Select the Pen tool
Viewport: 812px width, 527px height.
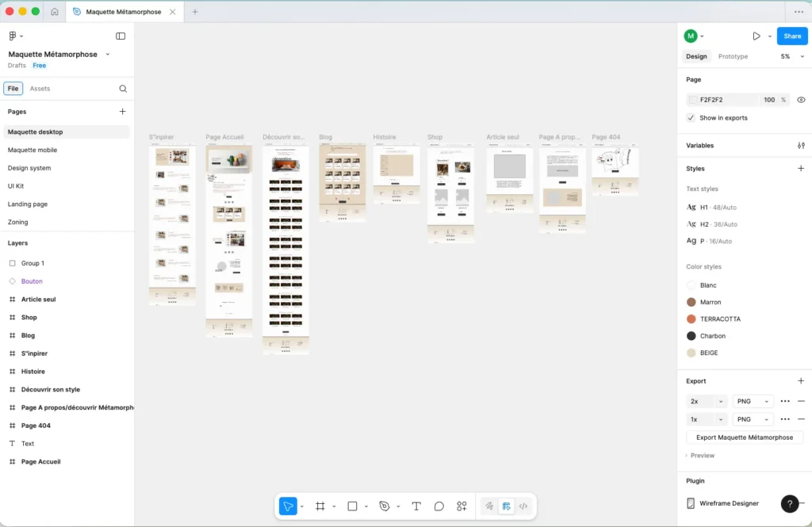[x=383, y=506]
